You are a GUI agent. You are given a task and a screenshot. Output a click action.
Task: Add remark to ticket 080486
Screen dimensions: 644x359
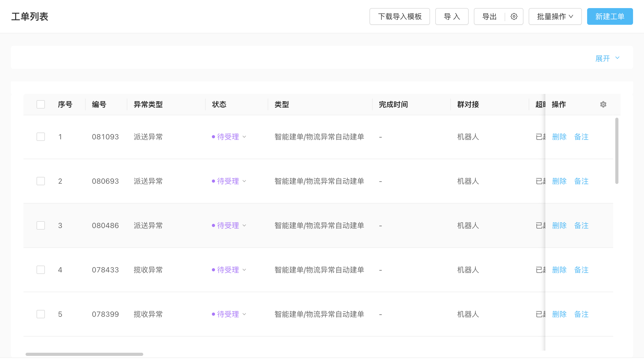coord(581,225)
